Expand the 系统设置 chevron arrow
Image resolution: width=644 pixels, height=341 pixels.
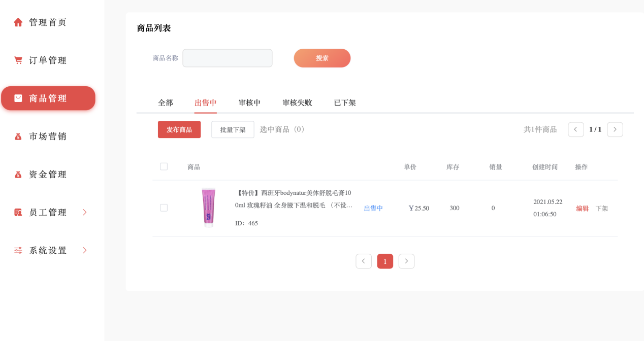pos(85,250)
